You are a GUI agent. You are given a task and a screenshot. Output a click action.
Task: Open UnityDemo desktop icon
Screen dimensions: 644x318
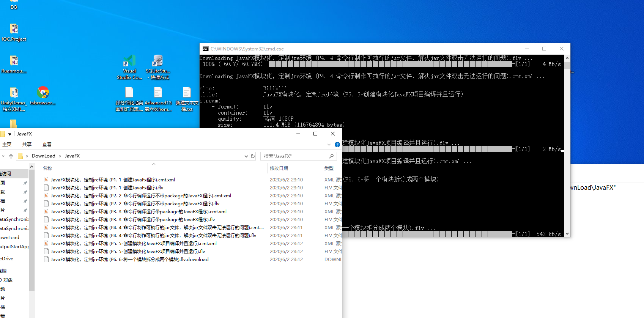point(14,99)
